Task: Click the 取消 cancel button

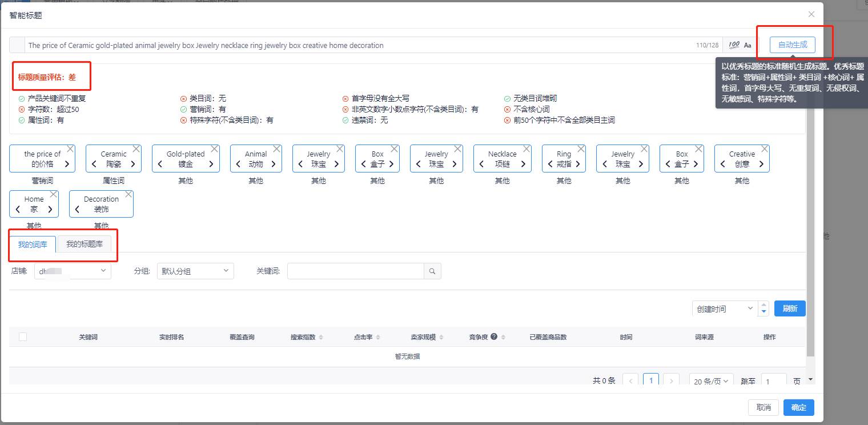Action: pyautogui.click(x=763, y=407)
